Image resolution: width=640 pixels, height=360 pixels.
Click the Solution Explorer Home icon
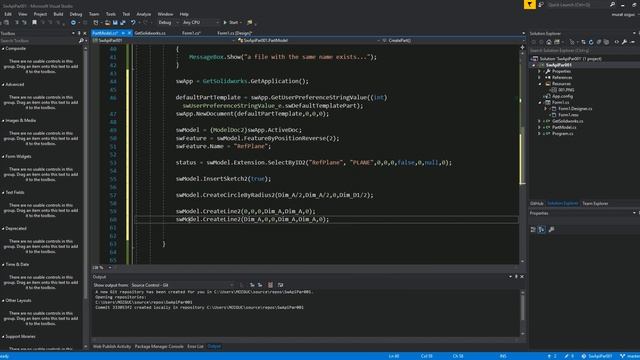[549, 42]
